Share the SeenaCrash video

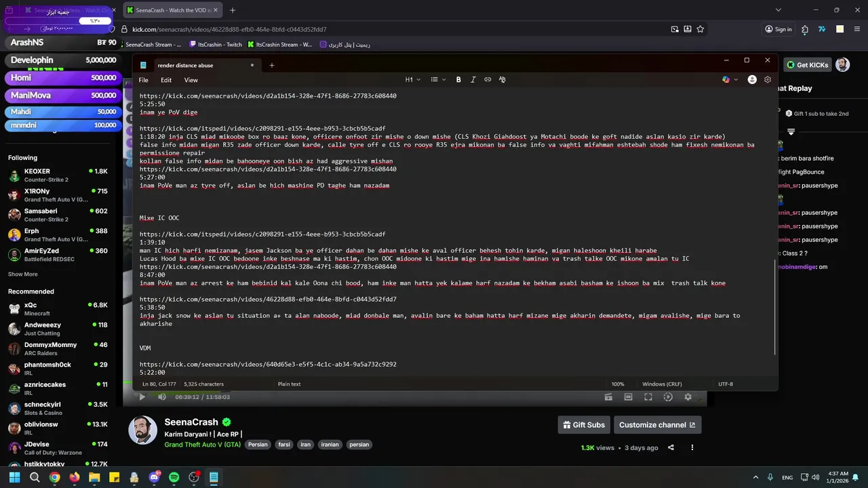pos(671,447)
